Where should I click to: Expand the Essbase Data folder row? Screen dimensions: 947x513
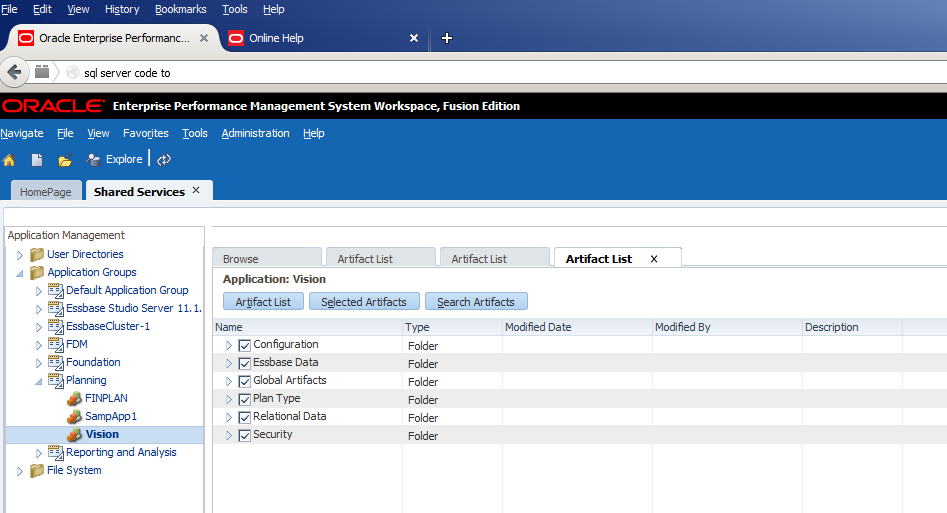point(229,363)
